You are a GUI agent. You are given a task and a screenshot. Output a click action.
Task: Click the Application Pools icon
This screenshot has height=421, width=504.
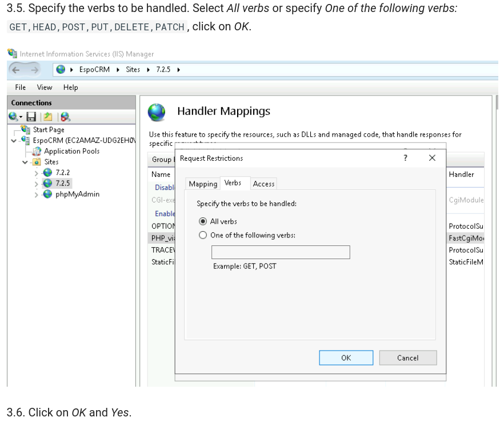(37, 151)
